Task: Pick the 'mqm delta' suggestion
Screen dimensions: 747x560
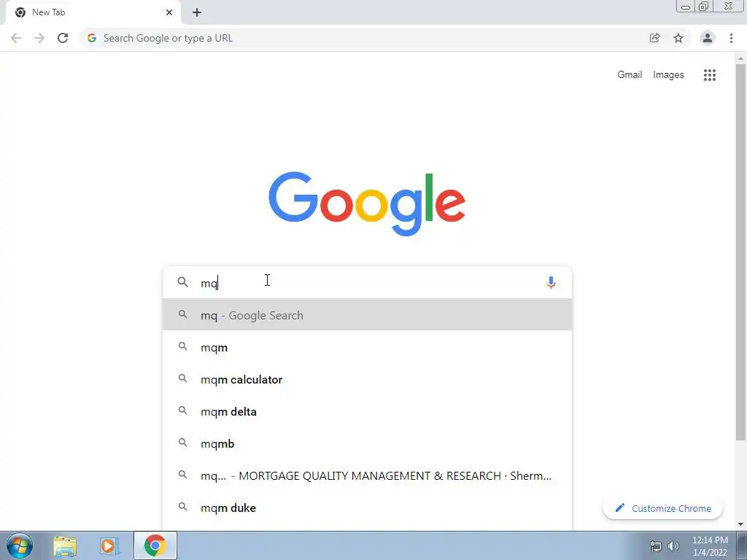Action: [x=368, y=411]
